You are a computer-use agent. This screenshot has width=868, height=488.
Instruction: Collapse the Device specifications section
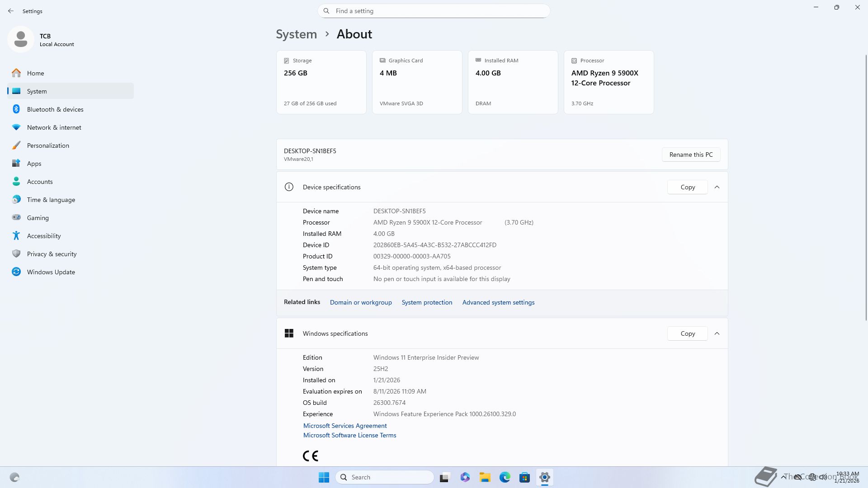[717, 187]
